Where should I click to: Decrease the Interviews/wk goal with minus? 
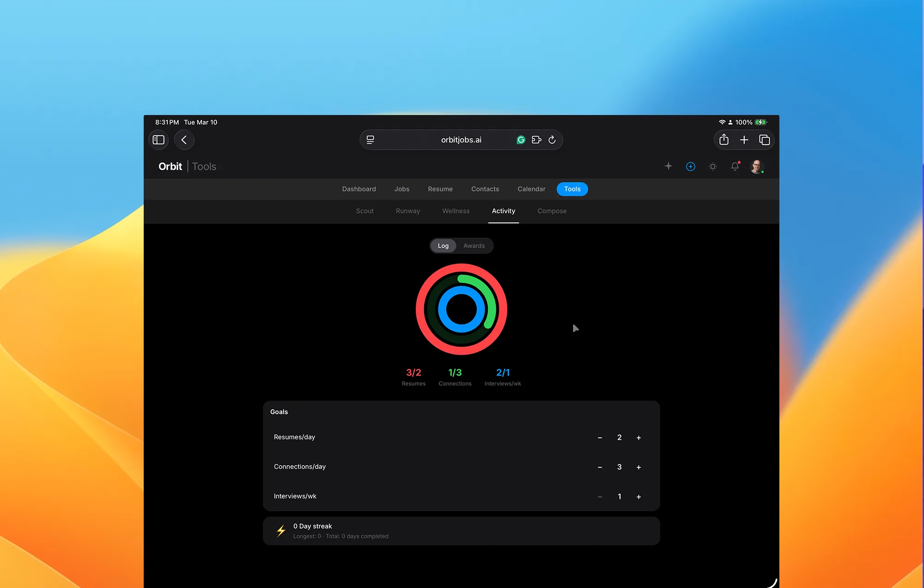600,497
